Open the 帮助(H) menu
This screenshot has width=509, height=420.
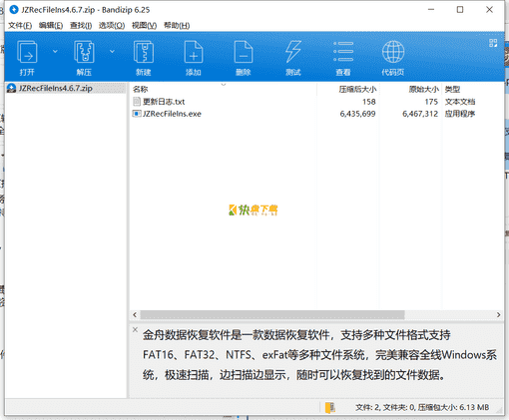pyautogui.click(x=177, y=25)
